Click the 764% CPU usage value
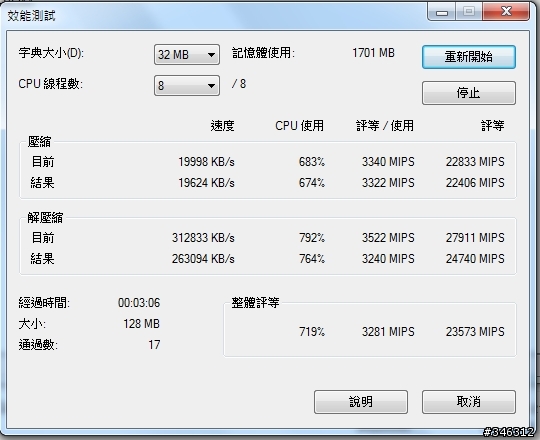Viewport: 540px width, 440px height. click(312, 259)
